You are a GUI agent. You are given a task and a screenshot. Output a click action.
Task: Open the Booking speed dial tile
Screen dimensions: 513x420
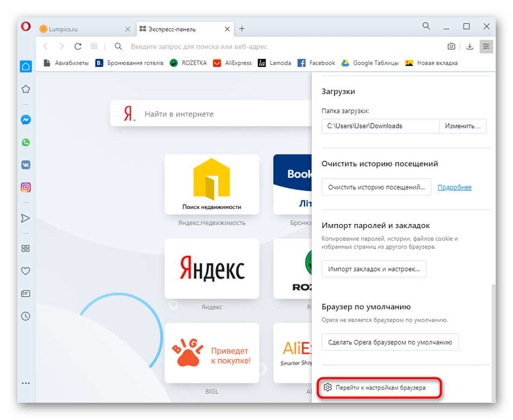click(x=293, y=185)
